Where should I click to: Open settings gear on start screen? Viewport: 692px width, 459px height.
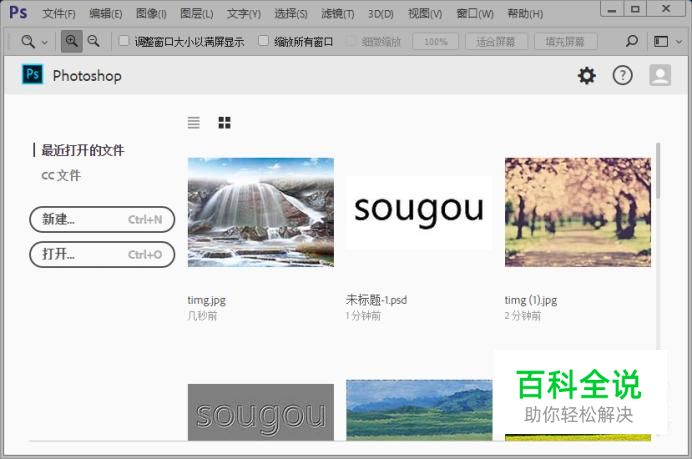pos(587,76)
